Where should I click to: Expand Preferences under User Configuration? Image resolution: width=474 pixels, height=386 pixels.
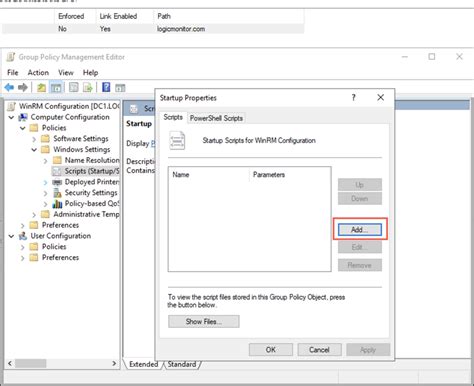click(x=23, y=258)
